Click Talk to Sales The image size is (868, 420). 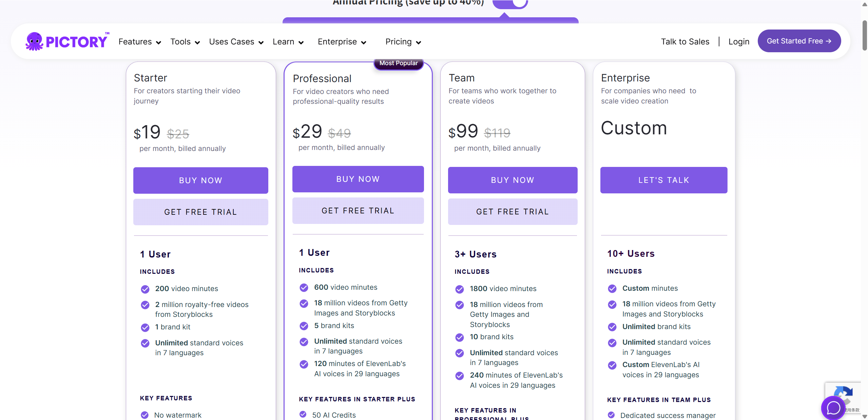point(685,41)
